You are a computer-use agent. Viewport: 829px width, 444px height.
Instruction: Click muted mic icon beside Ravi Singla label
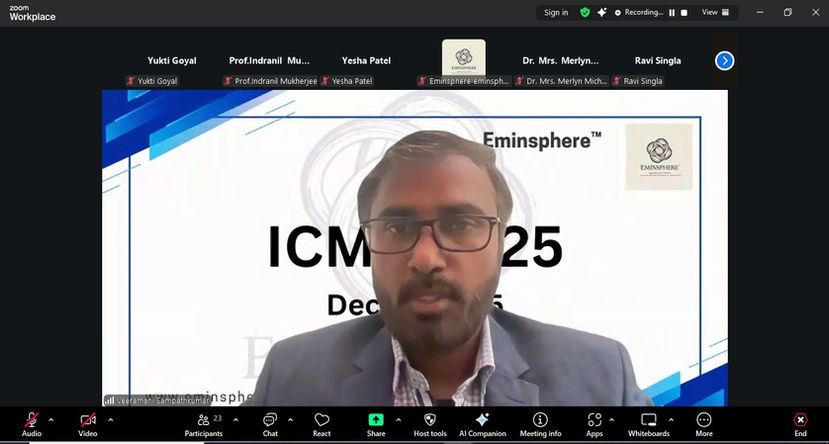point(617,81)
